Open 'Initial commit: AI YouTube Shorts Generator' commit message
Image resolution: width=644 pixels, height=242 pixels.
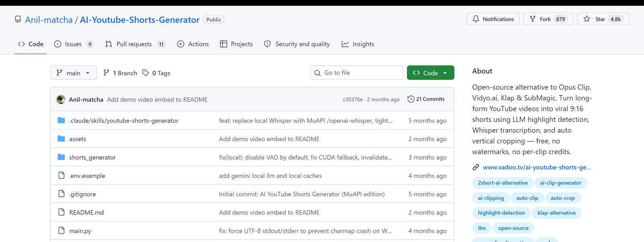[302, 194]
